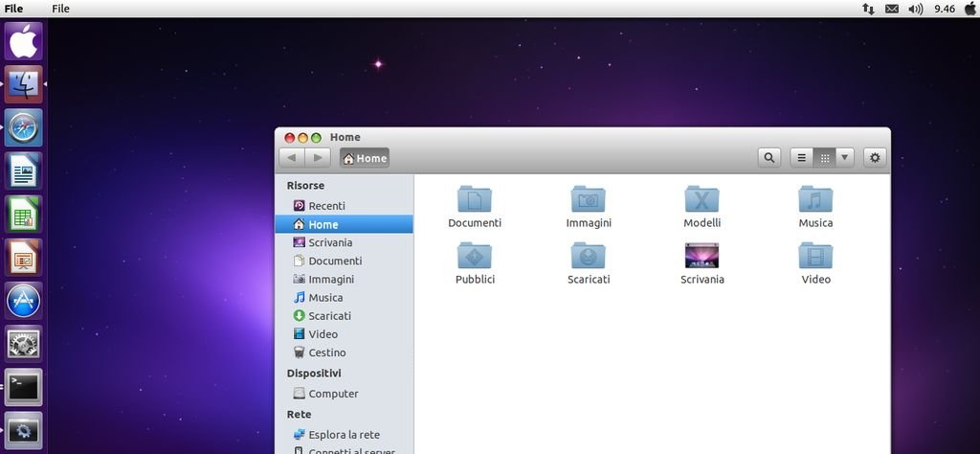This screenshot has width=980, height=454.
Task: Click the Home path bar button
Action: pos(365,158)
